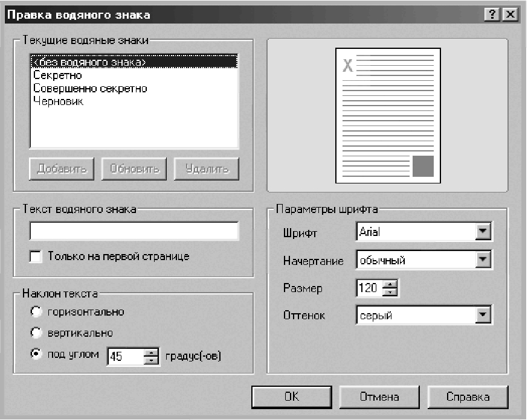Click the Отмена cancel button
The width and height of the screenshot is (528, 420).
click(379, 396)
